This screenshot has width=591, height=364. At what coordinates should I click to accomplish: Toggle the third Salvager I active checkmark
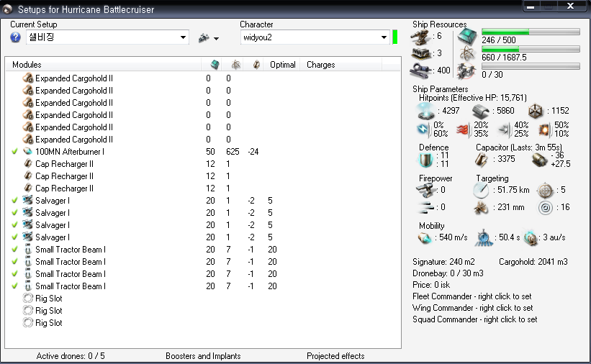point(14,225)
